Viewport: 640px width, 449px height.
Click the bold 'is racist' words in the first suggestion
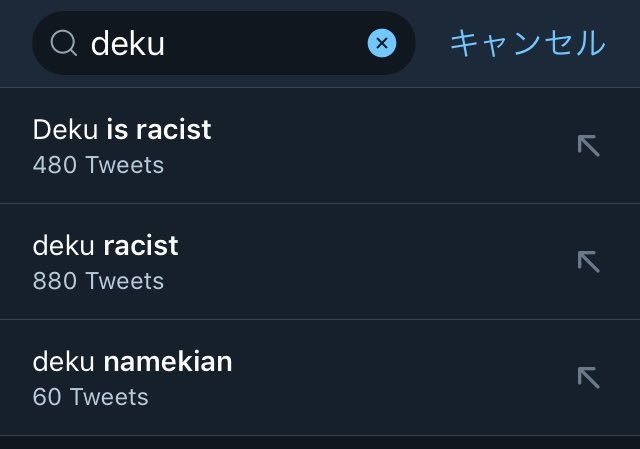(x=159, y=130)
